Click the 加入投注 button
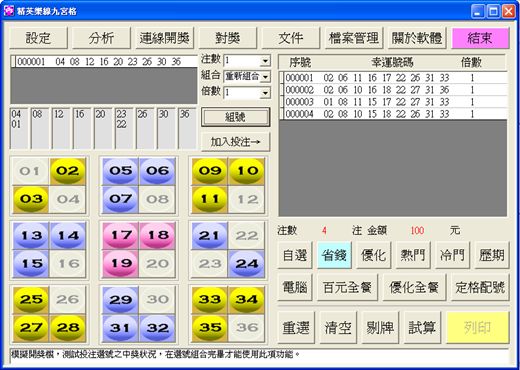520x370 pixels. coord(235,142)
